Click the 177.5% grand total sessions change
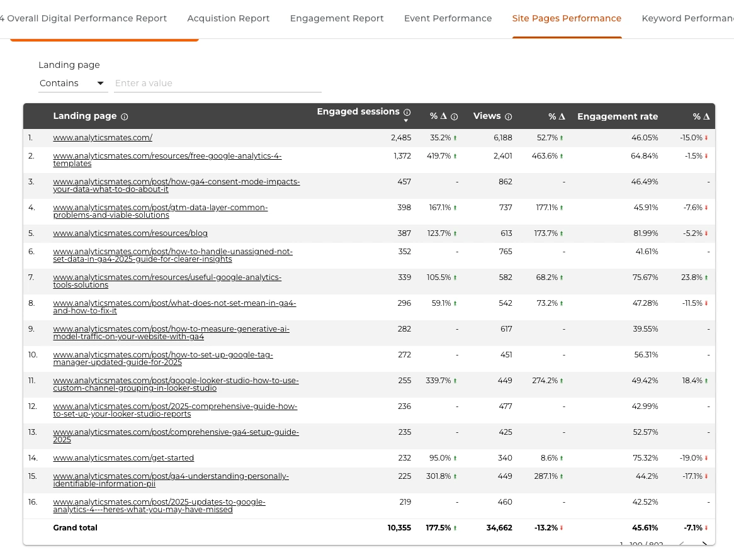The image size is (734, 560). (x=439, y=528)
